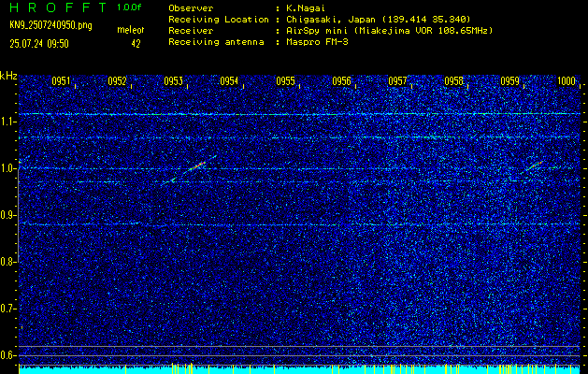Click the 1000 time marker
Viewport: 588px width, 374px height.
566,81
